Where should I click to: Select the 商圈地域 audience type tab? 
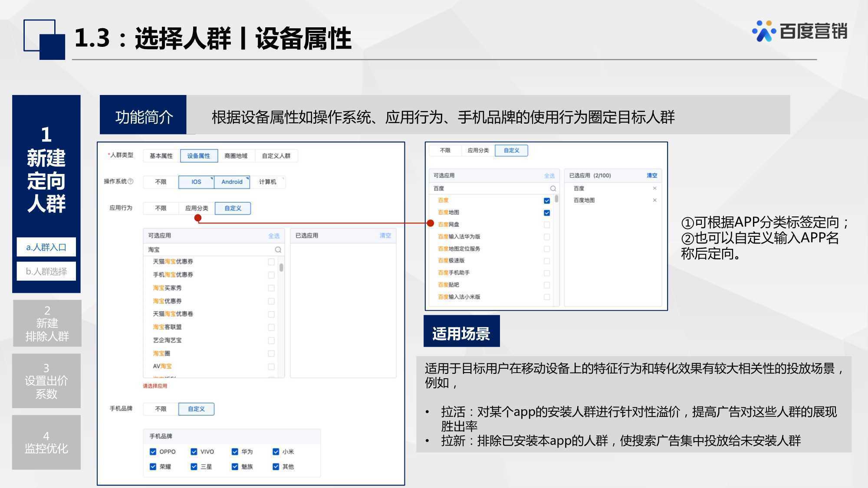(x=236, y=156)
